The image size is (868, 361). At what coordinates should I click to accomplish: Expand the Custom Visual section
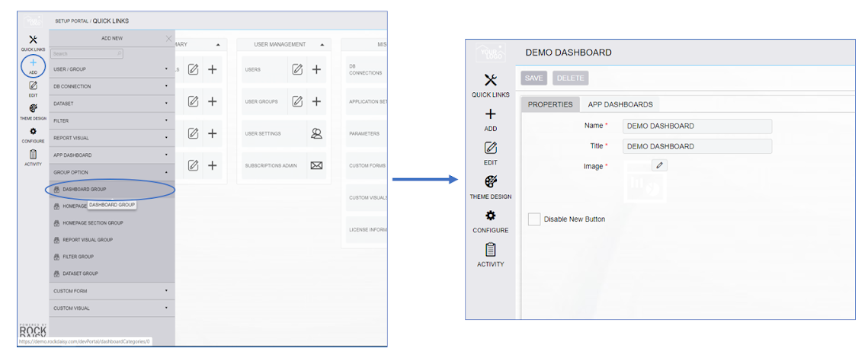(112, 308)
